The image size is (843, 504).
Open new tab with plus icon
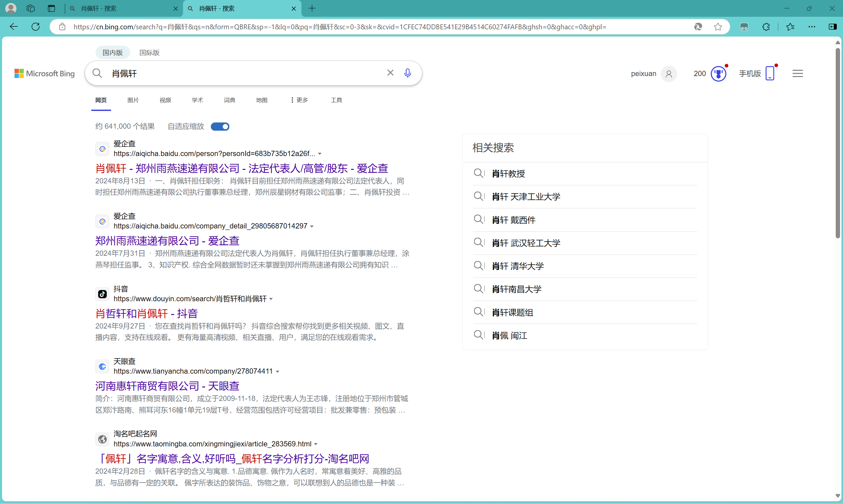(x=312, y=8)
